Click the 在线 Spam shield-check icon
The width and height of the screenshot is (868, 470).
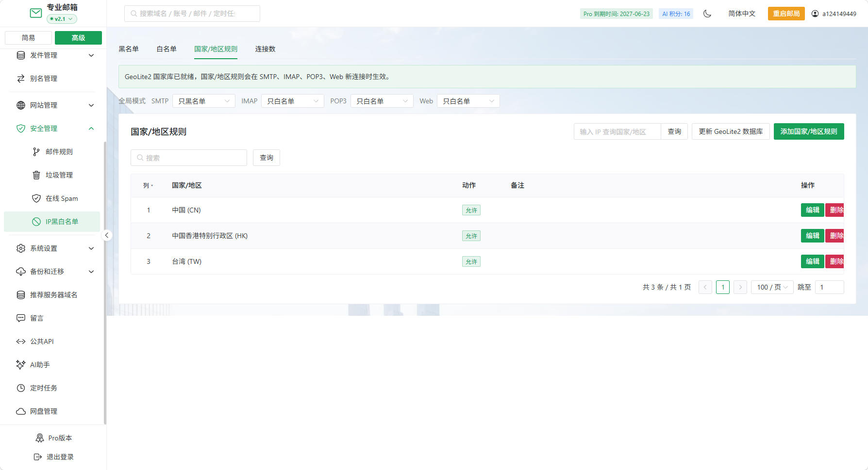pyautogui.click(x=36, y=198)
